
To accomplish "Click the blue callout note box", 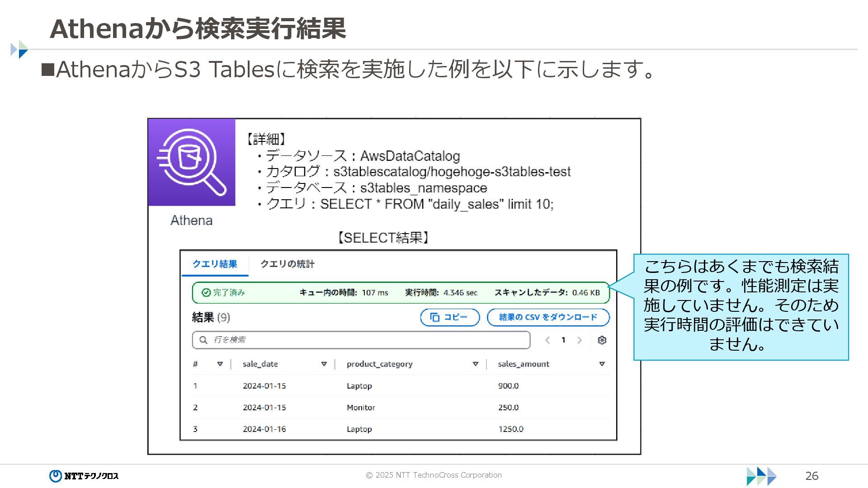I will 741,307.
